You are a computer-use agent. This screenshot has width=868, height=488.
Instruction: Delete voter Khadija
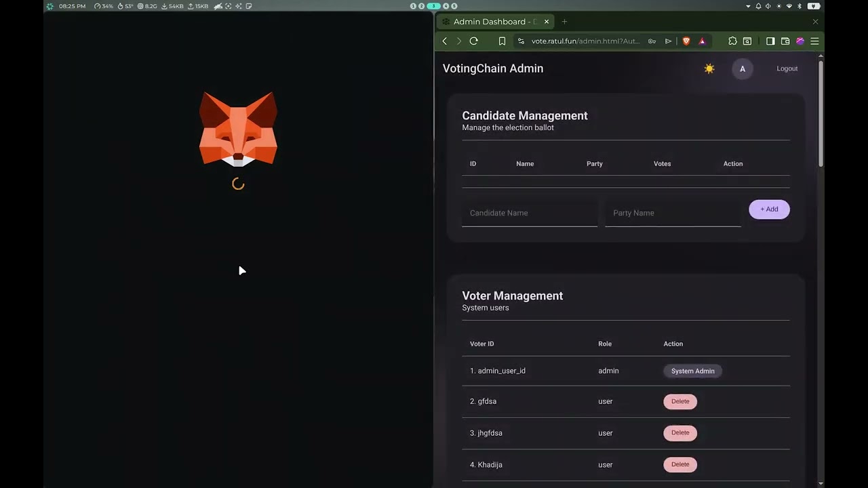[x=680, y=464]
